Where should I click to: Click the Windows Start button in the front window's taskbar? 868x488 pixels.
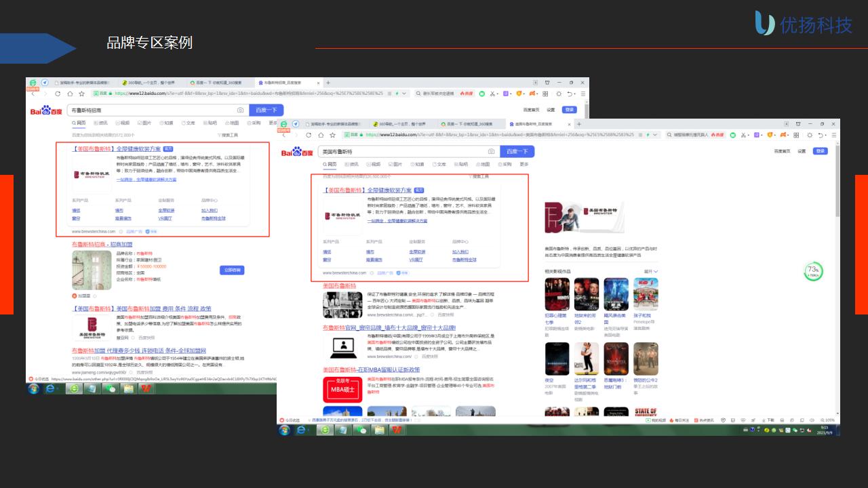[x=284, y=430]
